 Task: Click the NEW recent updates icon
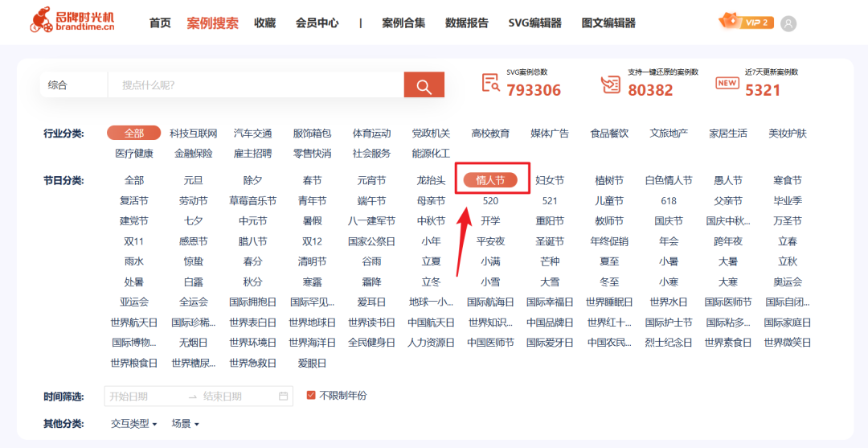pos(727,83)
